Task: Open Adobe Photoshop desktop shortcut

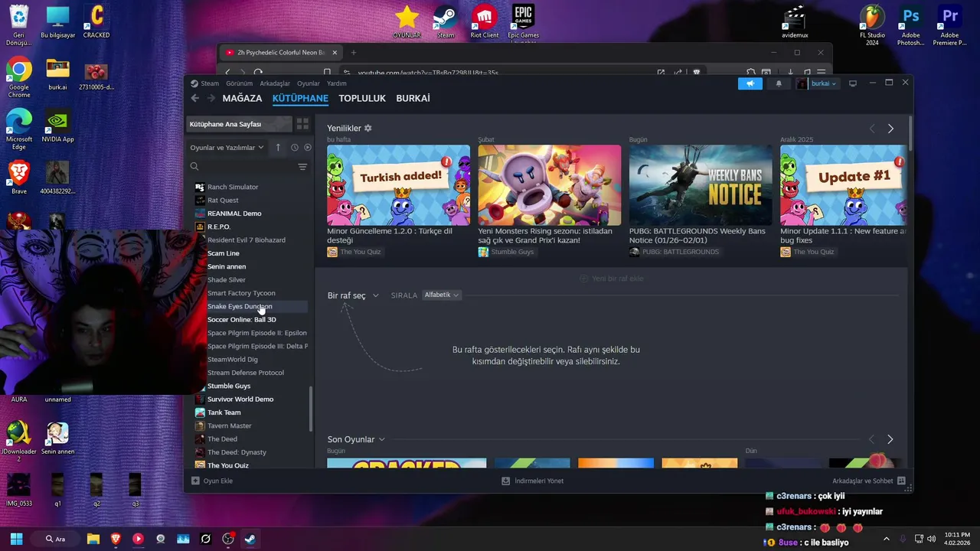Action: click(910, 24)
